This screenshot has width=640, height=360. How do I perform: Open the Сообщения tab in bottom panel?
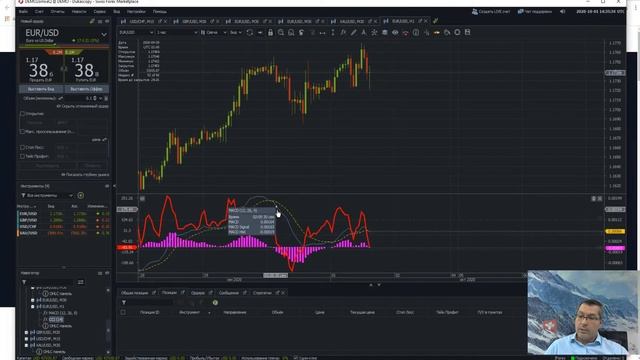point(229,293)
